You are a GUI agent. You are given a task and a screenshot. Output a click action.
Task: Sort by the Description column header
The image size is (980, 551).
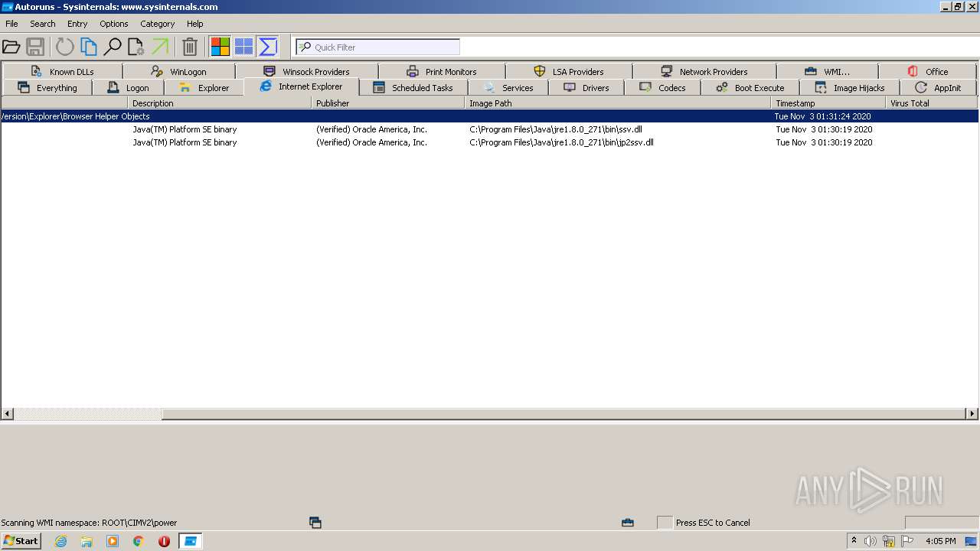(x=220, y=103)
